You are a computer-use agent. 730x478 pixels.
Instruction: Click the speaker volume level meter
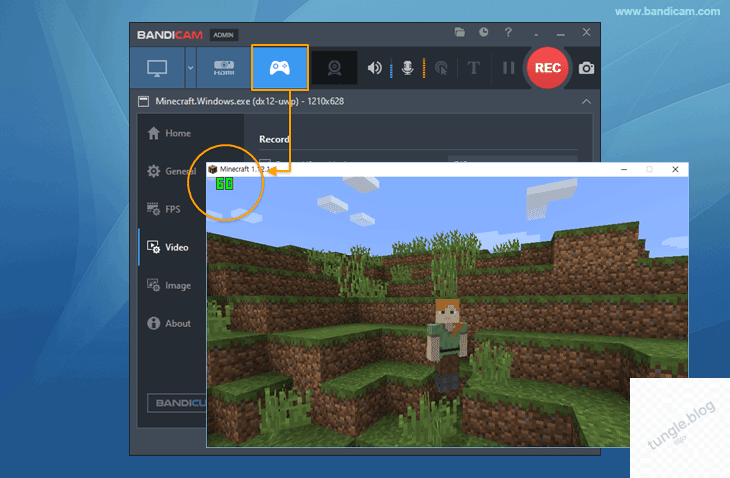tap(391, 68)
